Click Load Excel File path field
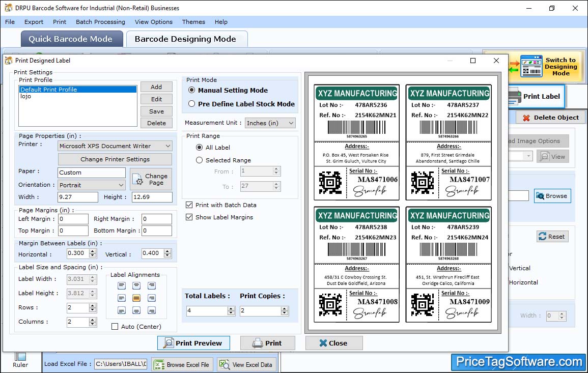 point(120,364)
